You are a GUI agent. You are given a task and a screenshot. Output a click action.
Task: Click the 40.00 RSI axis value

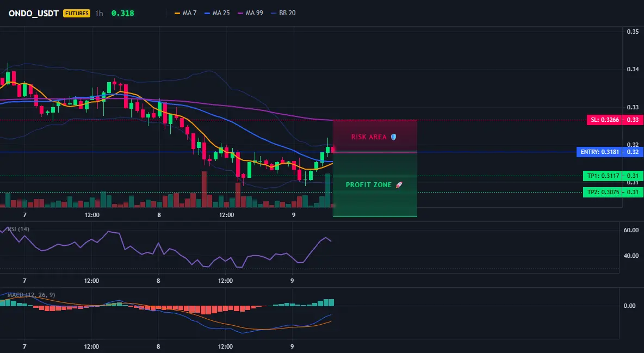click(x=631, y=256)
